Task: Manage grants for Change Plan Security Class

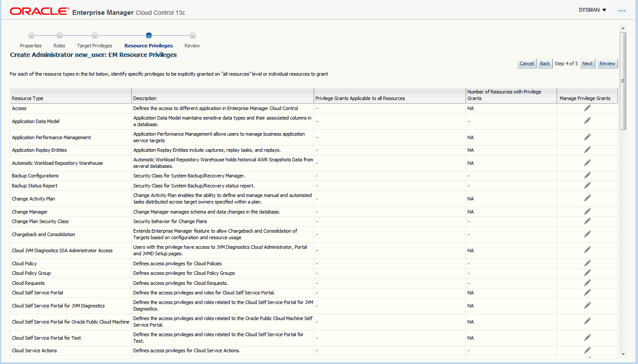Action: point(587,221)
